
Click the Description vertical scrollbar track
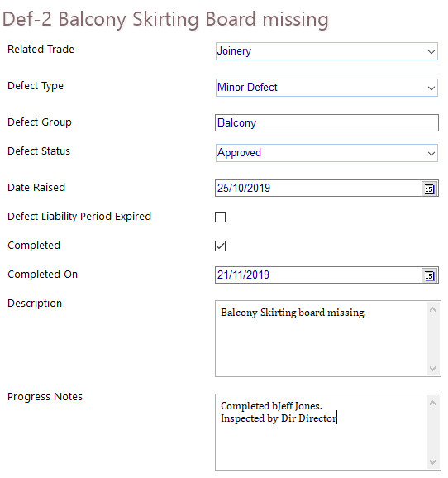pos(432,339)
